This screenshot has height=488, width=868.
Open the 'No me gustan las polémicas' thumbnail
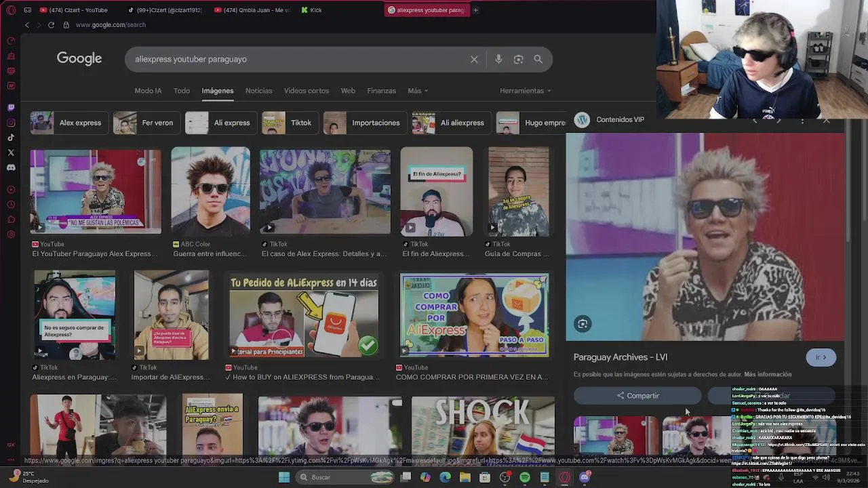point(96,192)
